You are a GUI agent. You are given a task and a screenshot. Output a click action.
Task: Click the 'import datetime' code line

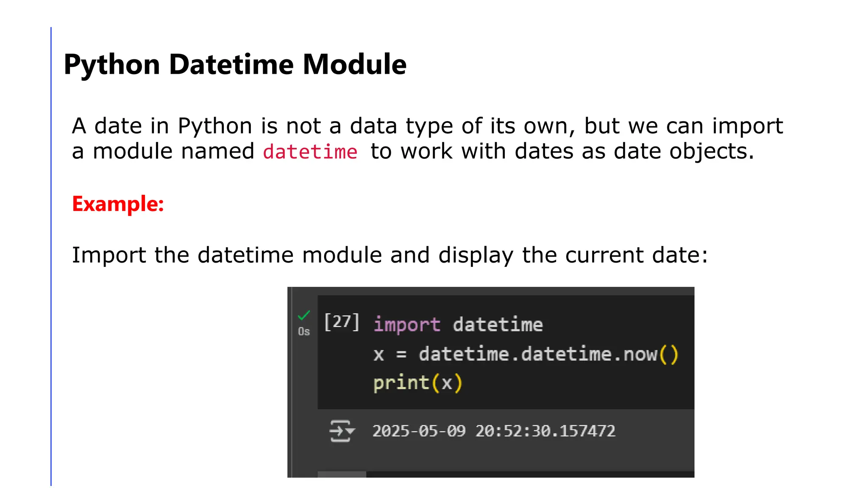(x=458, y=324)
